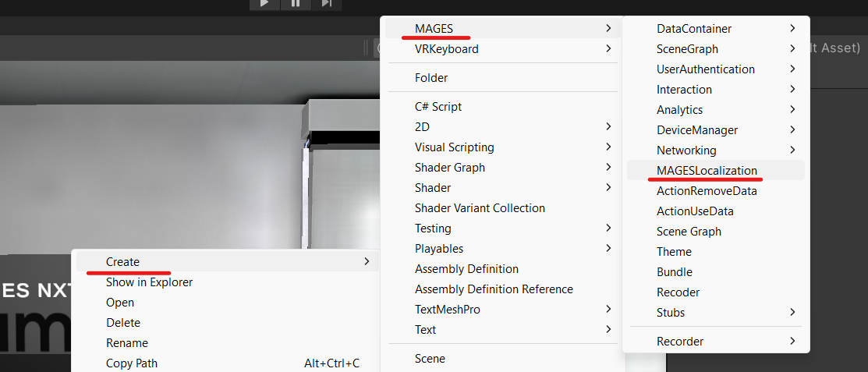Expand the 2D submenu
Viewport: 868px width, 372px height.
(x=503, y=127)
